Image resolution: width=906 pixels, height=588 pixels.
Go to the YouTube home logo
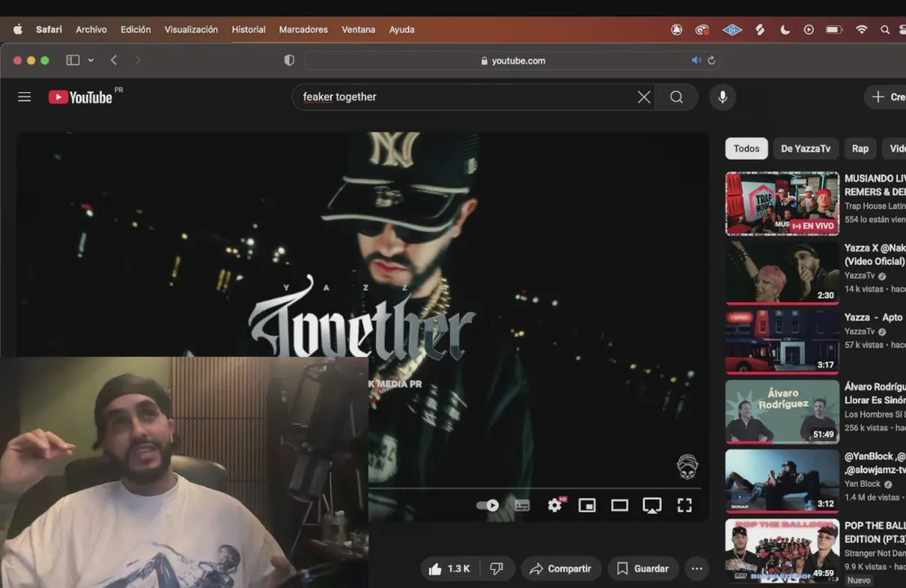point(80,97)
